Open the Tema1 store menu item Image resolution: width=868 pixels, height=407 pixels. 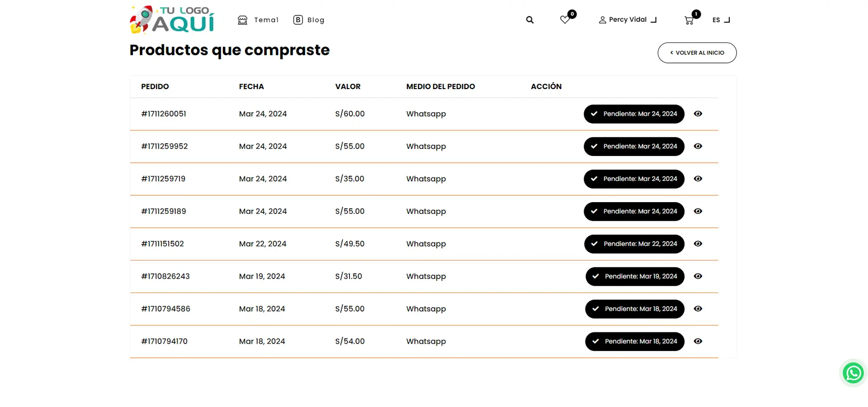tap(259, 20)
